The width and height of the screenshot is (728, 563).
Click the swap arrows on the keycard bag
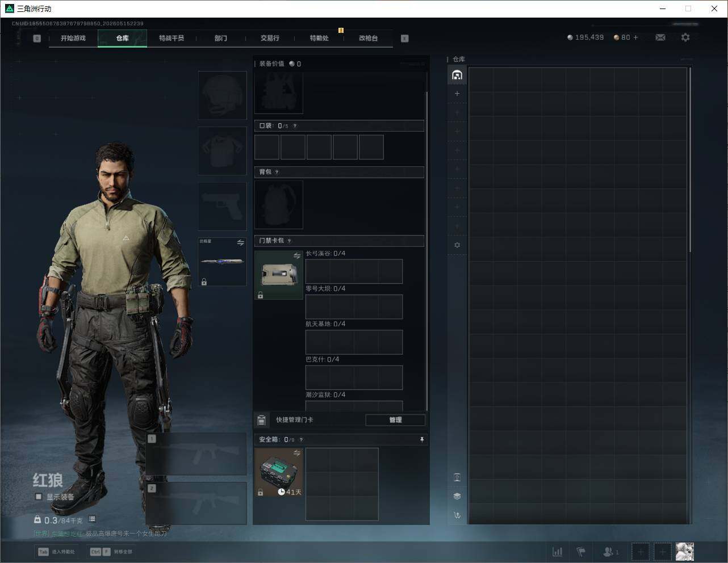(296, 256)
